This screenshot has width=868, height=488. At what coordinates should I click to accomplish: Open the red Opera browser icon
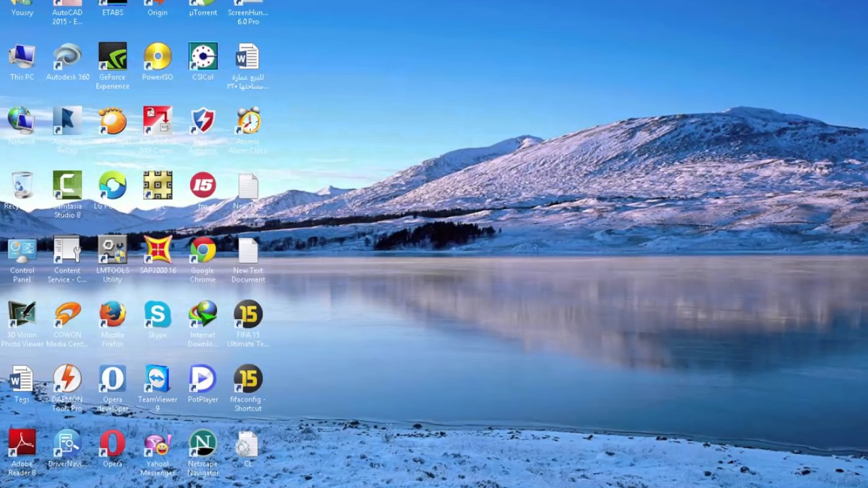tap(113, 449)
